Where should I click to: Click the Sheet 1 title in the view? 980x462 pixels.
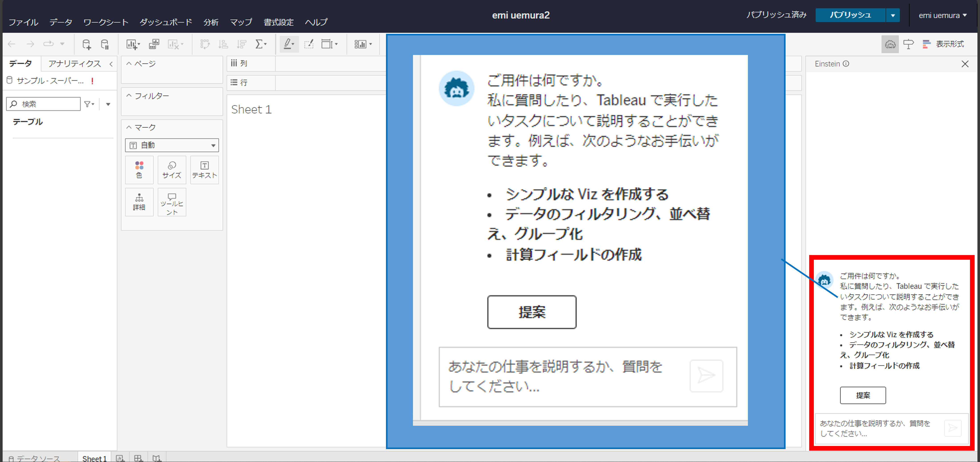251,109
